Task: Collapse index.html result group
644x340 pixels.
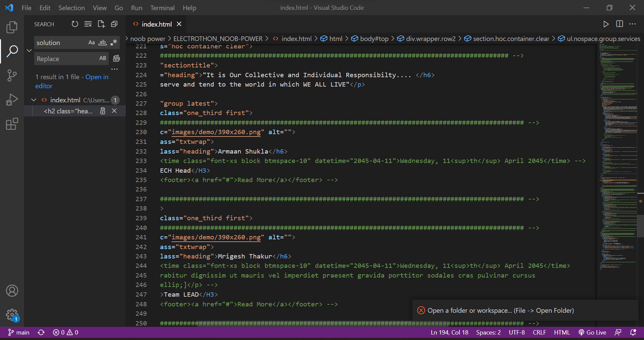Action: (34, 100)
